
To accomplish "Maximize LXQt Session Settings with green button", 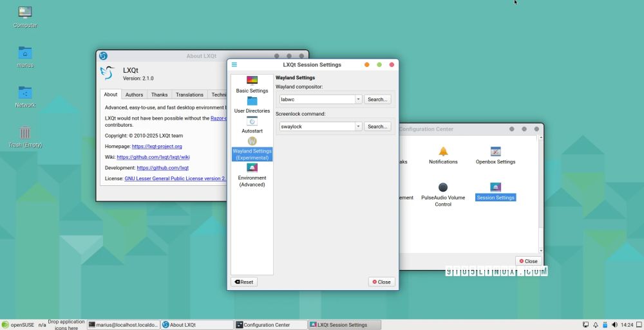I will (x=379, y=64).
